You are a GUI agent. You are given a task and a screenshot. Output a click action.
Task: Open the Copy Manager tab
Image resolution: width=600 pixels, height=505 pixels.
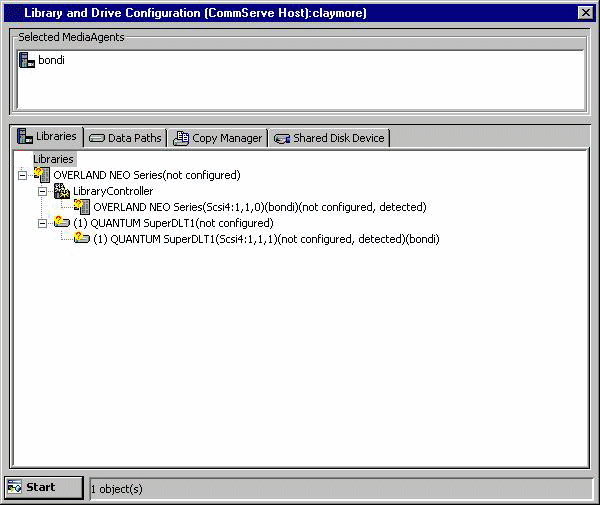pyautogui.click(x=218, y=138)
